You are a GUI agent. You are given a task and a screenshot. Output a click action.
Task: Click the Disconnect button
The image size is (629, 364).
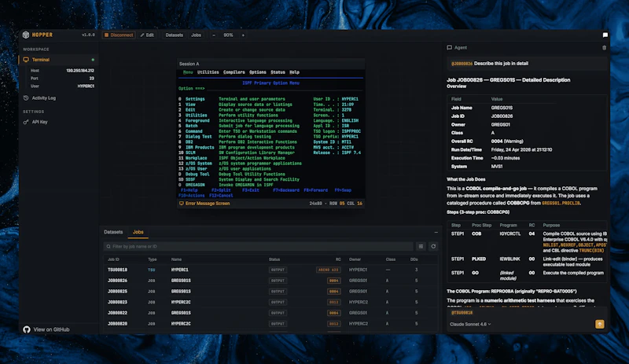point(119,35)
